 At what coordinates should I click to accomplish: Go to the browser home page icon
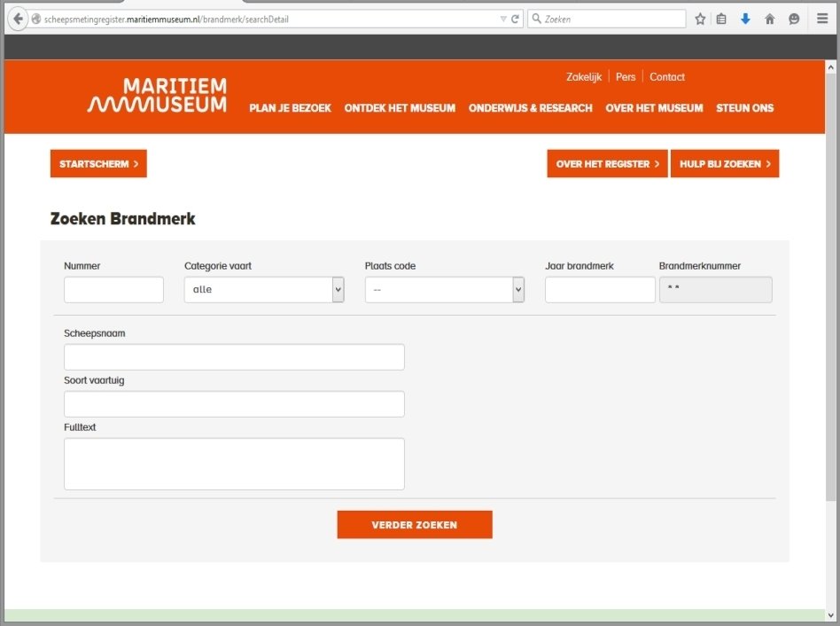click(x=770, y=20)
